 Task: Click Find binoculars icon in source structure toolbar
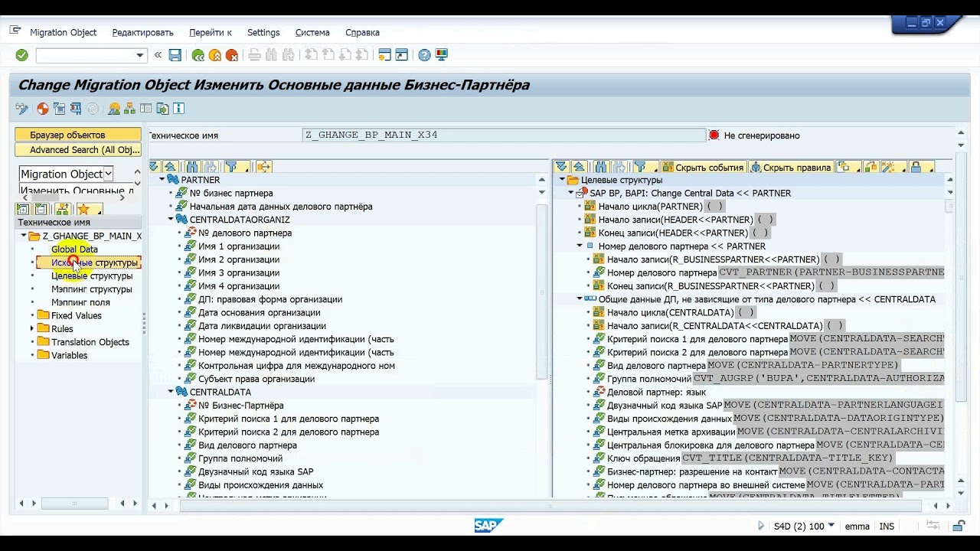(191, 167)
